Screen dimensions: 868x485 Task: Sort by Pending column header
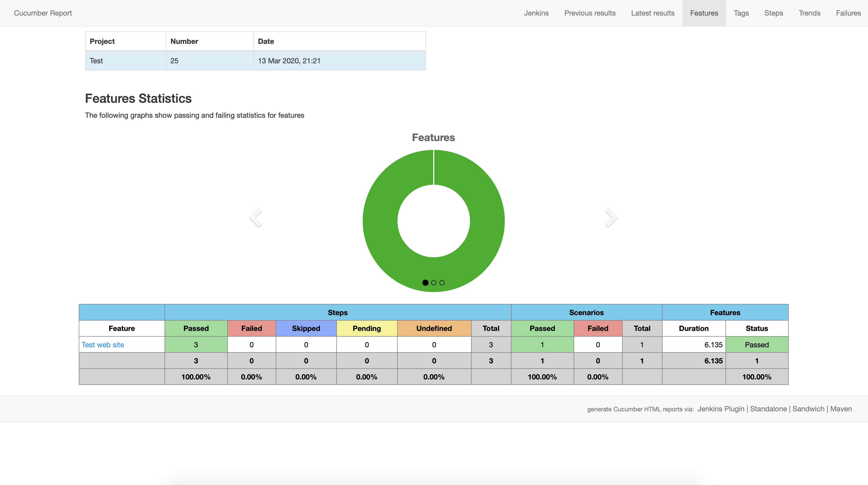[x=367, y=329]
